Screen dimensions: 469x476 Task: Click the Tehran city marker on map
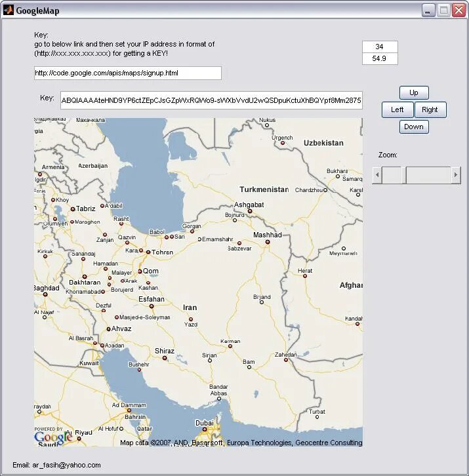coord(148,252)
